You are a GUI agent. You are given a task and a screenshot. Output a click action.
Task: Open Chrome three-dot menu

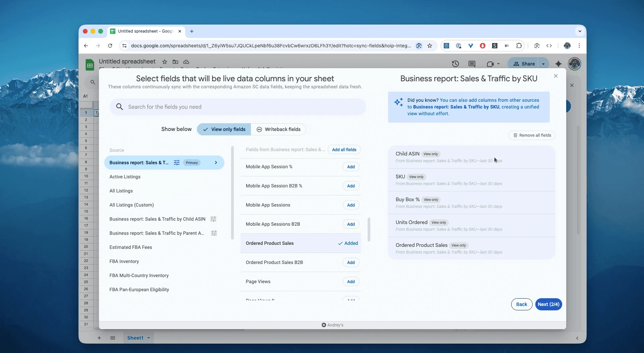click(x=579, y=46)
